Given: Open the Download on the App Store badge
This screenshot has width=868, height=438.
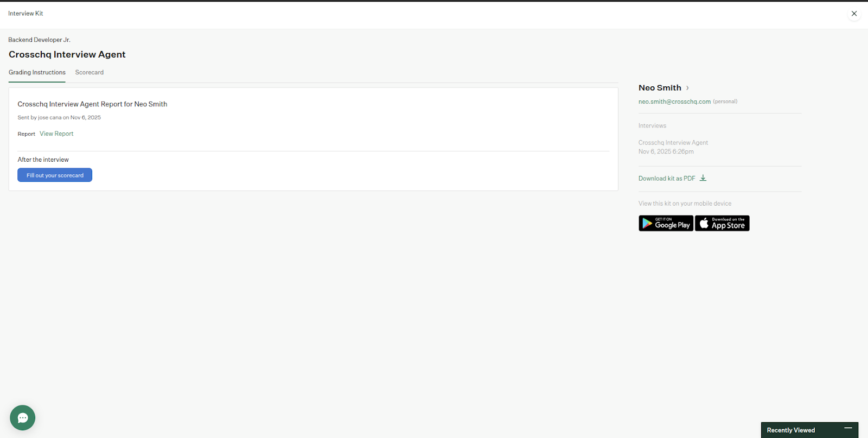Looking at the screenshot, I should click(x=722, y=224).
